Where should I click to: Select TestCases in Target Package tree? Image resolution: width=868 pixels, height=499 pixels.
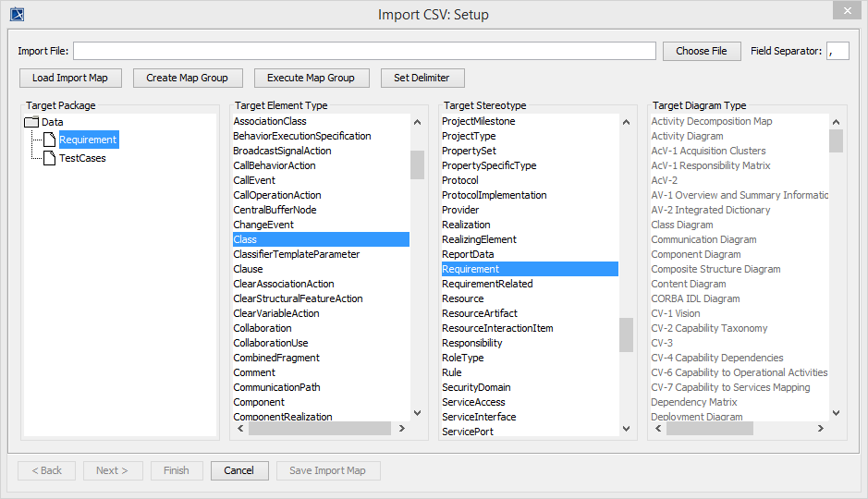82,158
